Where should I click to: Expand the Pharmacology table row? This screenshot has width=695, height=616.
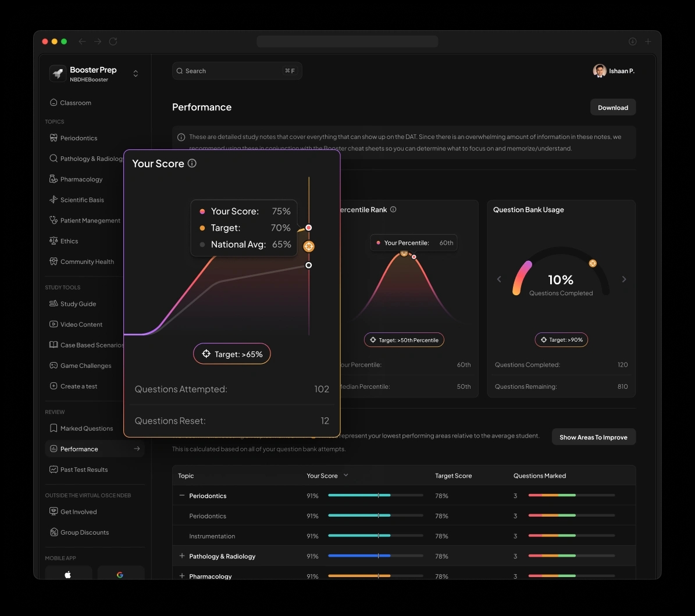[x=181, y=576]
